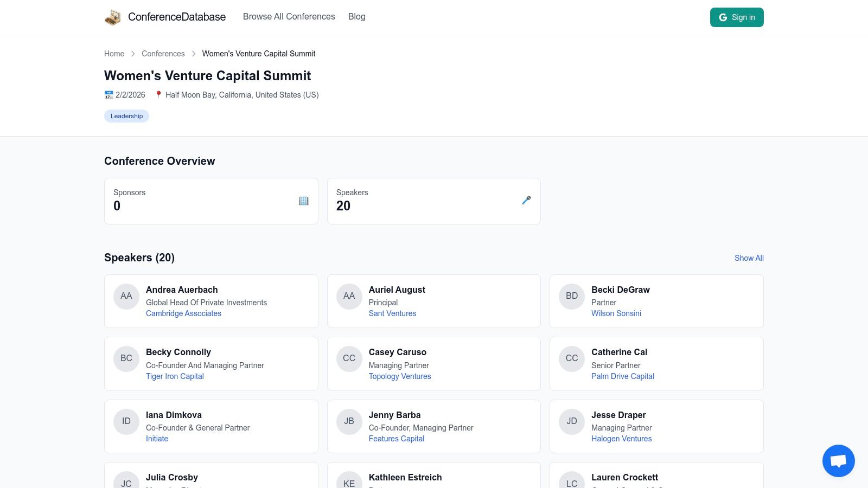Go to the Blog page
Screen dimensions: 868x488
(x=356, y=17)
